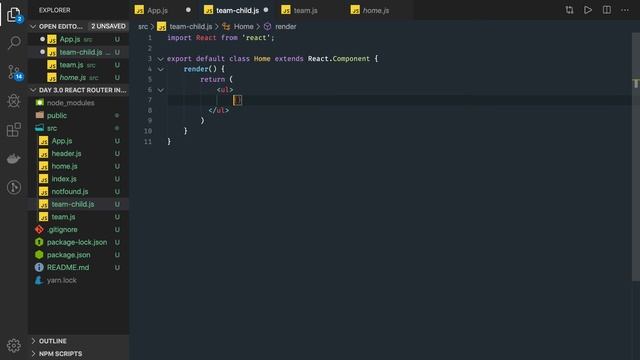Collapse the src folder
Image resolution: width=640 pixels, height=360 pixels.
tap(78, 128)
